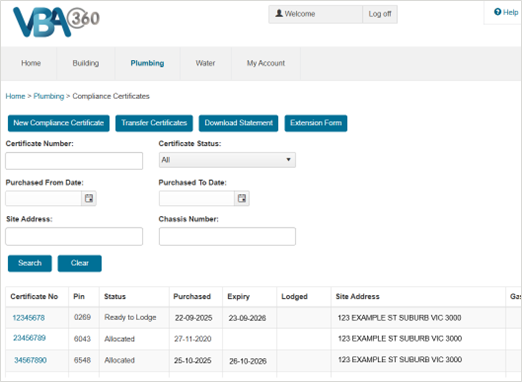Select purchased date 25-10-2025
Viewport: 522px width, 382px height.
point(193,361)
